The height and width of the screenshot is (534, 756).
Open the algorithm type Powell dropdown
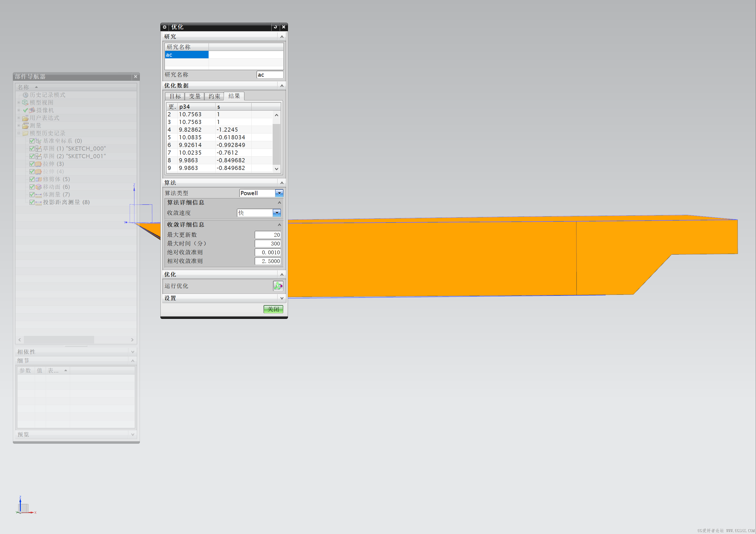(x=279, y=193)
